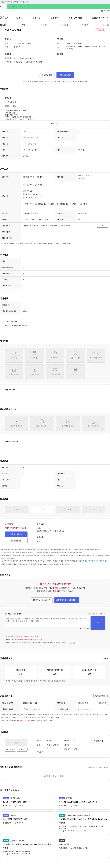This screenshot has height=868, width=110.
Task: Click the company LOGO placeholder image
Action: [16, 743]
